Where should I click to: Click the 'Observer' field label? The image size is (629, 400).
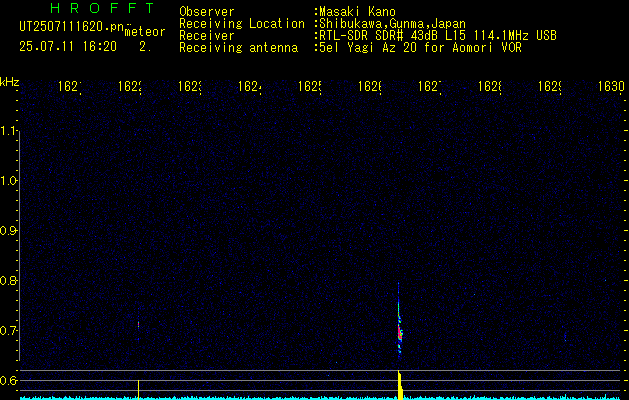tap(207, 11)
